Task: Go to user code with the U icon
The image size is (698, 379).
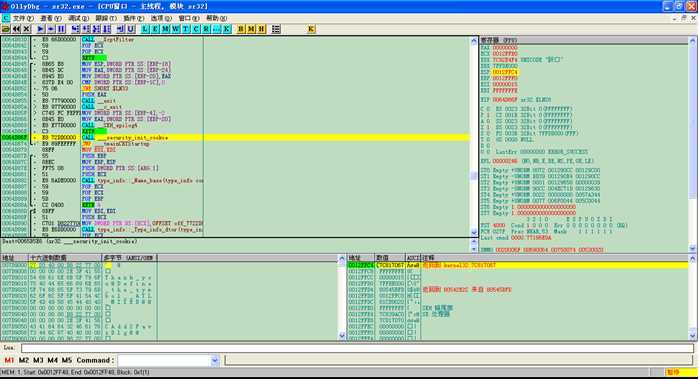Action: pos(130,29)
